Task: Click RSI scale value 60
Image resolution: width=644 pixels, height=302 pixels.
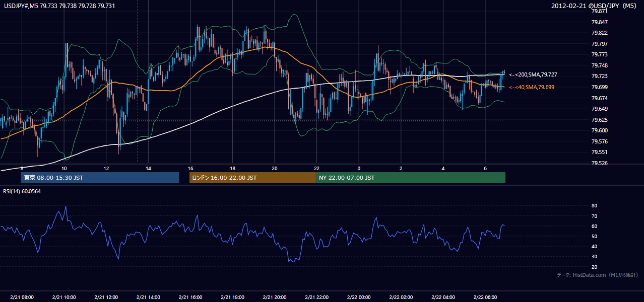Action: pyautogui.click(x=595, y=226)
